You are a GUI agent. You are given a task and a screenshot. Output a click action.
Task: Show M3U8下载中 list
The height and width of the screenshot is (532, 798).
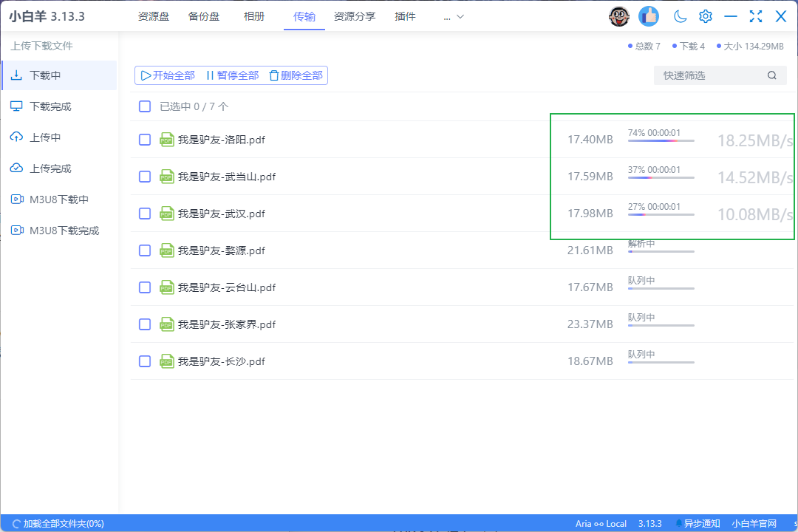point(58,199)
